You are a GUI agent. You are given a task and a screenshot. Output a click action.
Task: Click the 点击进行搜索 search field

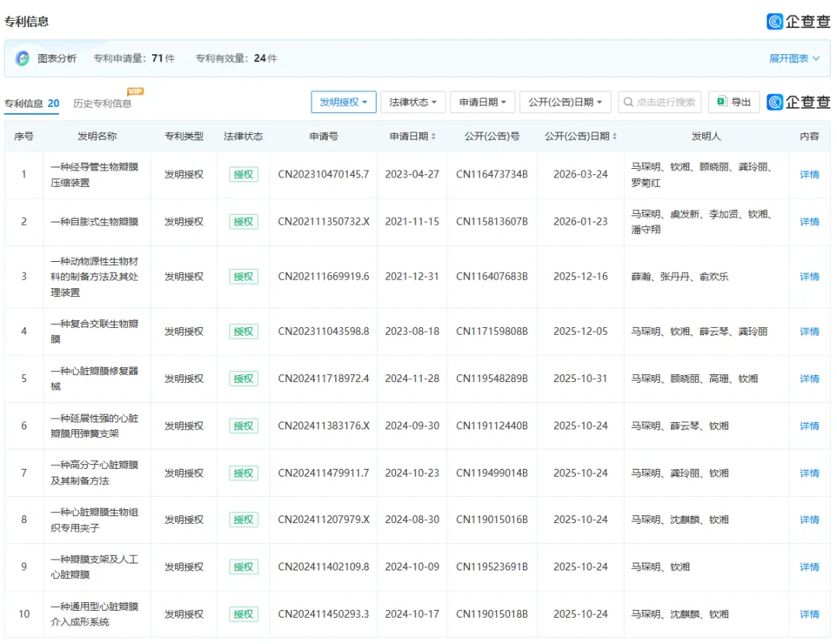pos(660,102)
